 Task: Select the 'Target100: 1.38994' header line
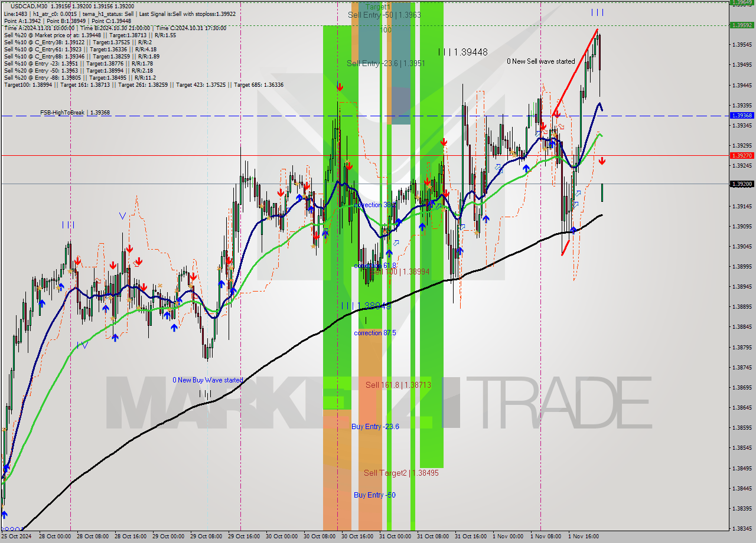(144, 84)
